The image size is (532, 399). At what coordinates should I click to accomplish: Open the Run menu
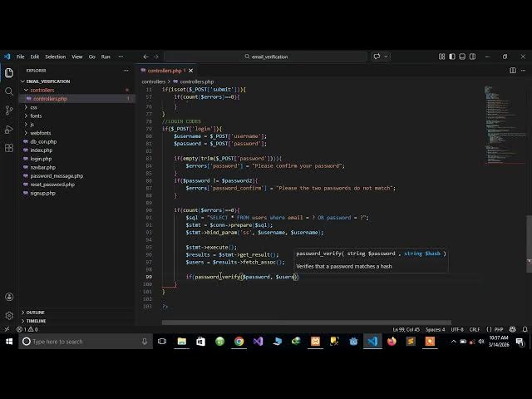pyautogui.click(x=106, y=57)
